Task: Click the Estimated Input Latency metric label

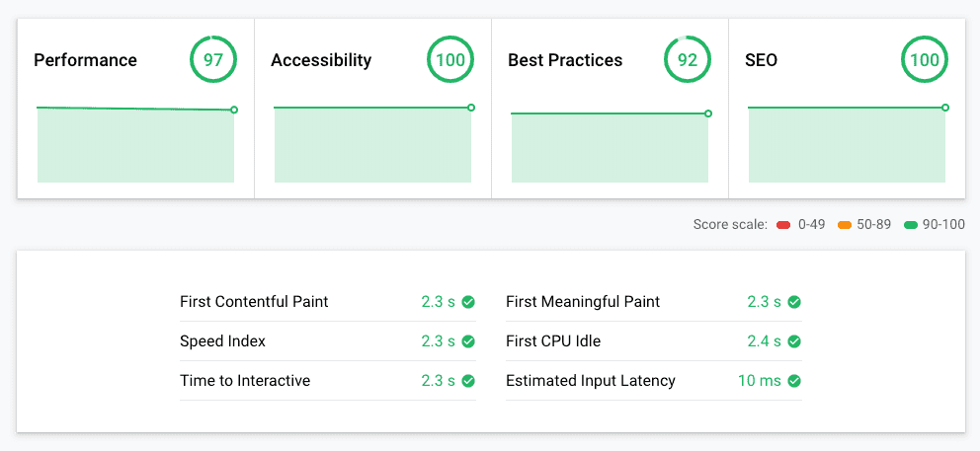Action: click(591, 380)
